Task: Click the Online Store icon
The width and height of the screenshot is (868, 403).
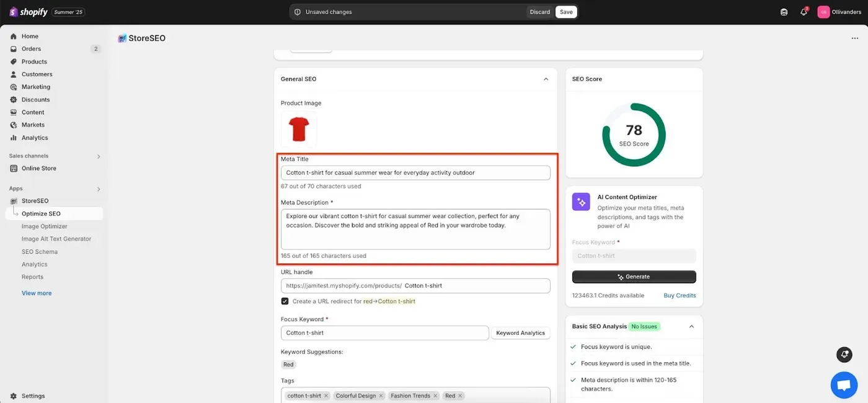Action: point(14,169)
